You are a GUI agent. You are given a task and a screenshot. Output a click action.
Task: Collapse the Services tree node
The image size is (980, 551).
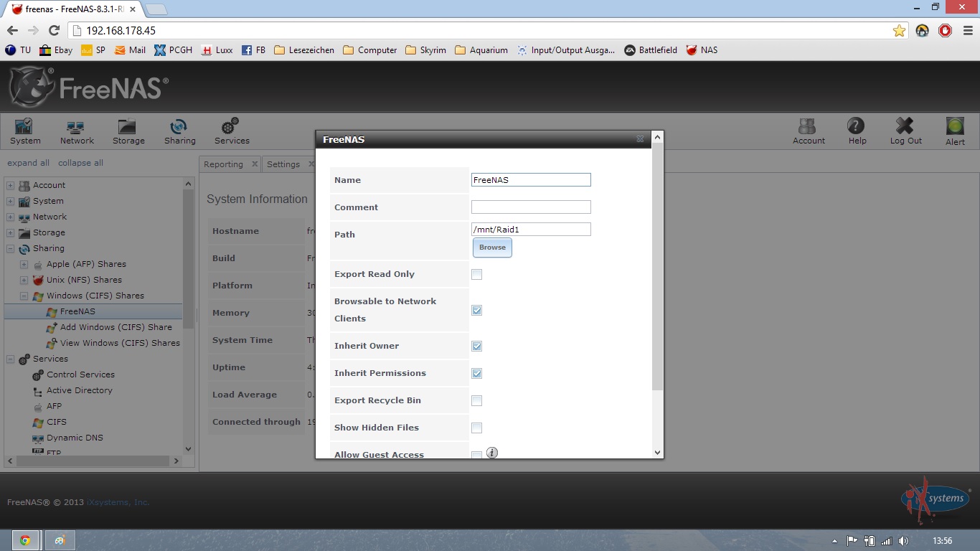pyautogui.click(x=10, y=359)
